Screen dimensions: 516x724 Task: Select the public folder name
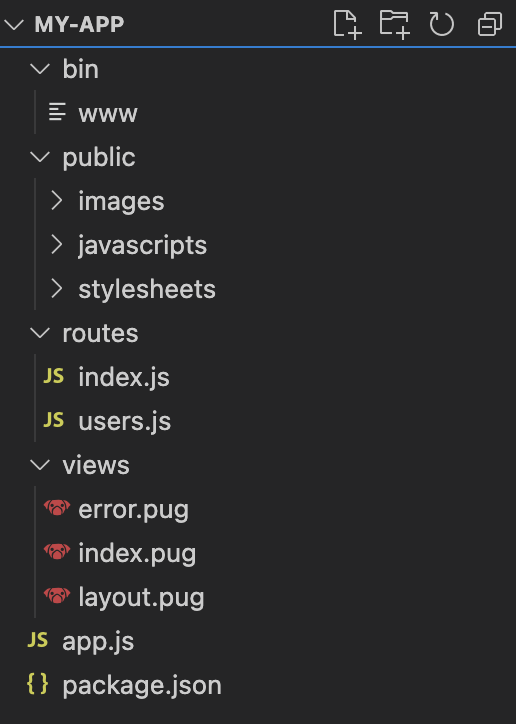point(99,158)
